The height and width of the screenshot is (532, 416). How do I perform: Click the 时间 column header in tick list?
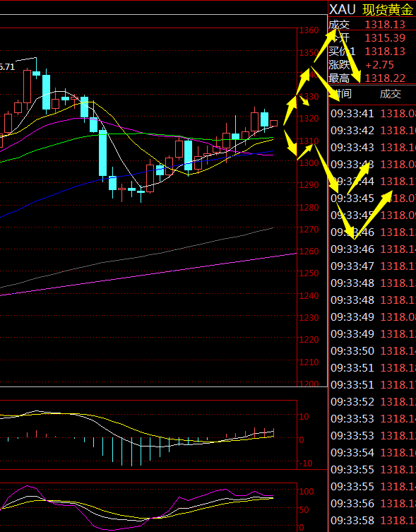(x=341, y=94)
